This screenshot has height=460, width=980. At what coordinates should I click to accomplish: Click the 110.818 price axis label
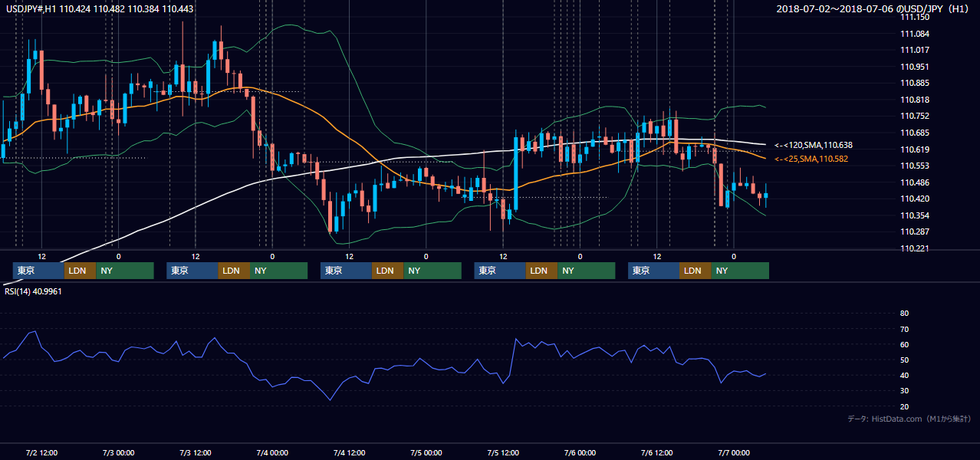click(x=914, y=100)
